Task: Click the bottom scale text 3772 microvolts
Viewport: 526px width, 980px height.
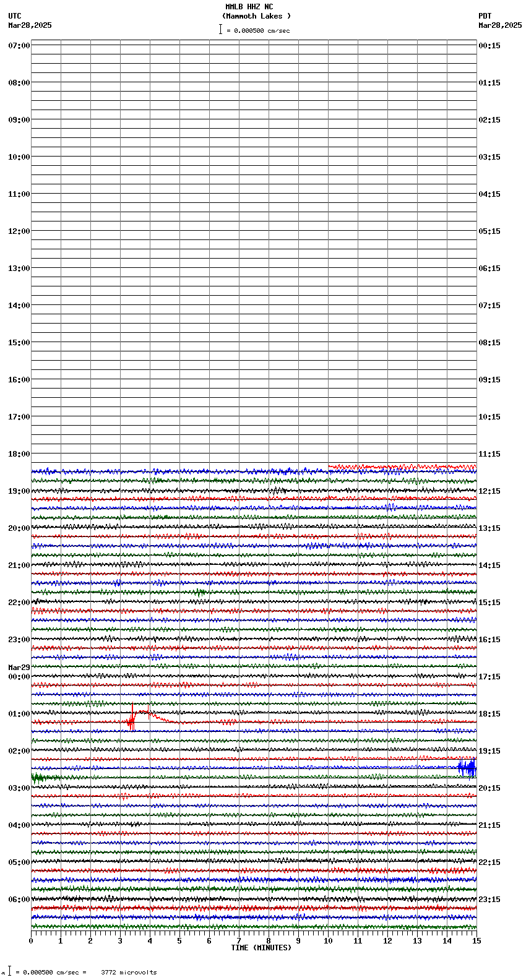Action: tap(129, 973)
